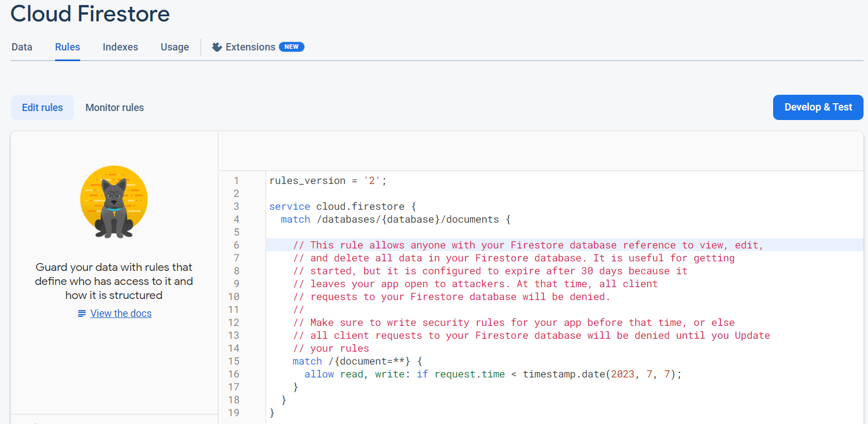Viewport: 868px width, 424px height.
Task: Open the View the docs link
Action: [121, 313]
